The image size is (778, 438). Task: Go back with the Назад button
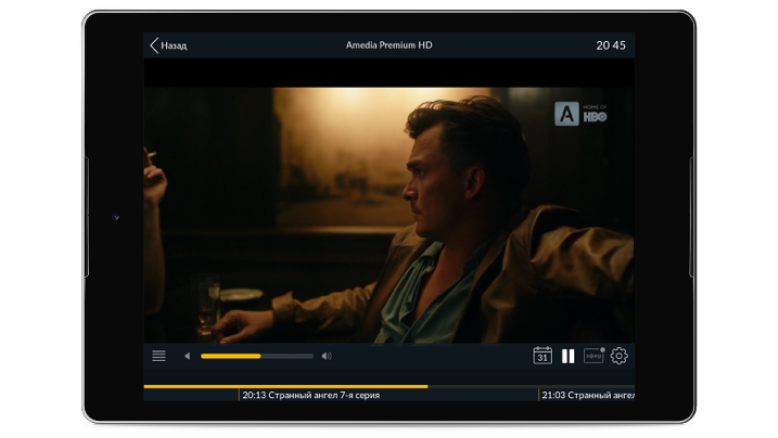coord(168,46)
